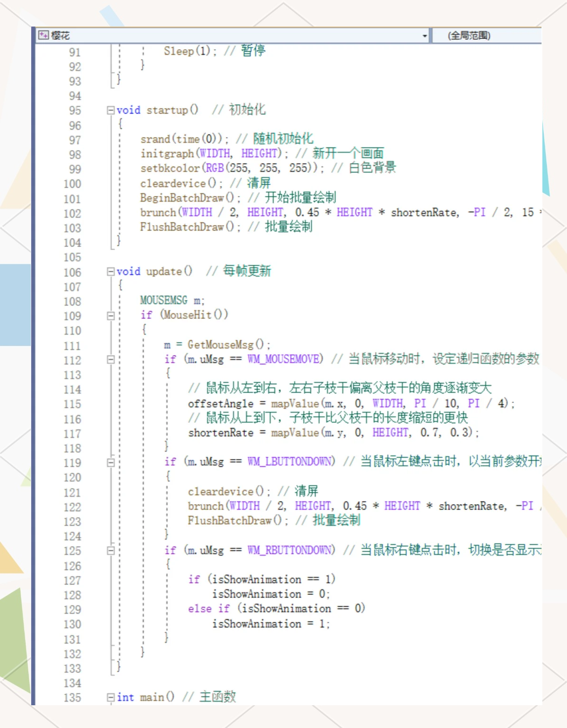
Task: Click the else if (isShowAnimation == 0) line
Action: pos(276,609)
